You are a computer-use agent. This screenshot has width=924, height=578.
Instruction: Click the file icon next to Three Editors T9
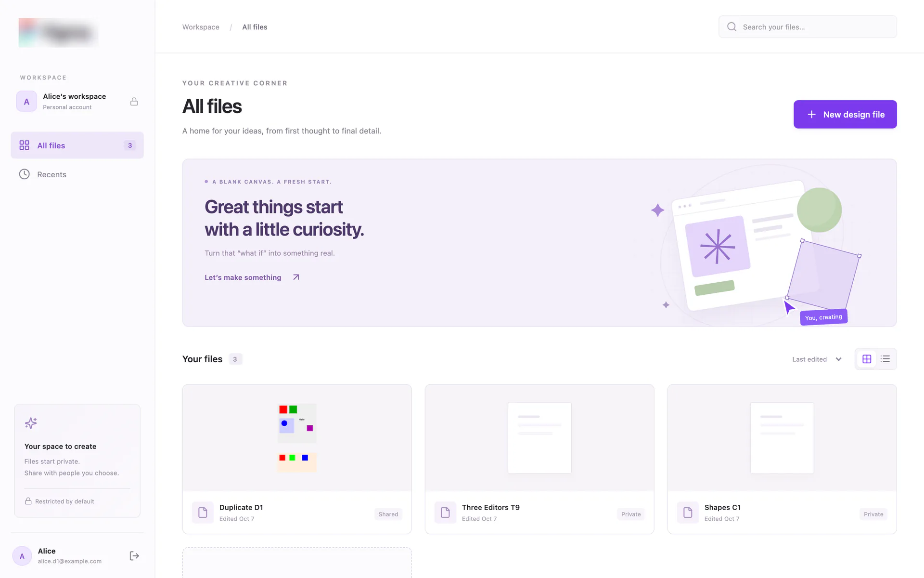[x=445, y=512]
